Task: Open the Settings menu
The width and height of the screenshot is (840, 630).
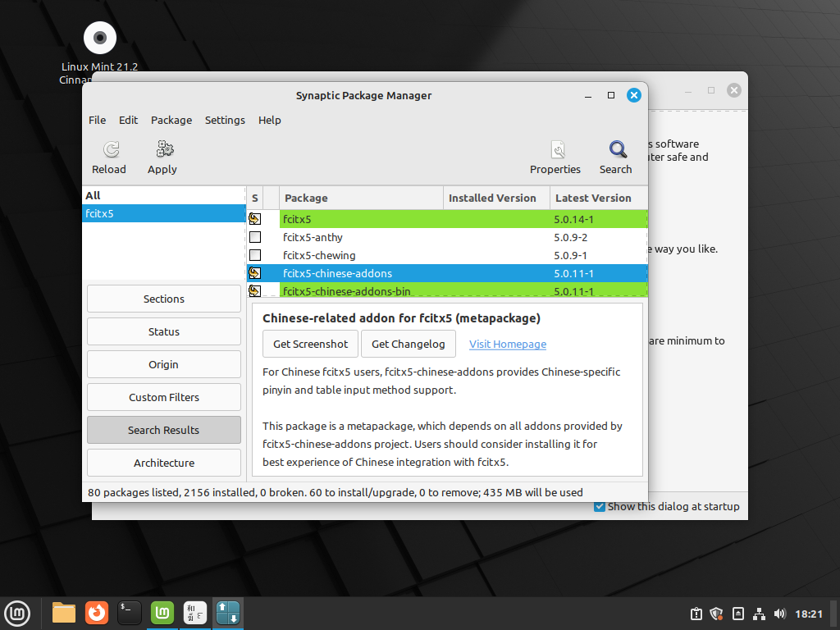Action: [225, 120]
